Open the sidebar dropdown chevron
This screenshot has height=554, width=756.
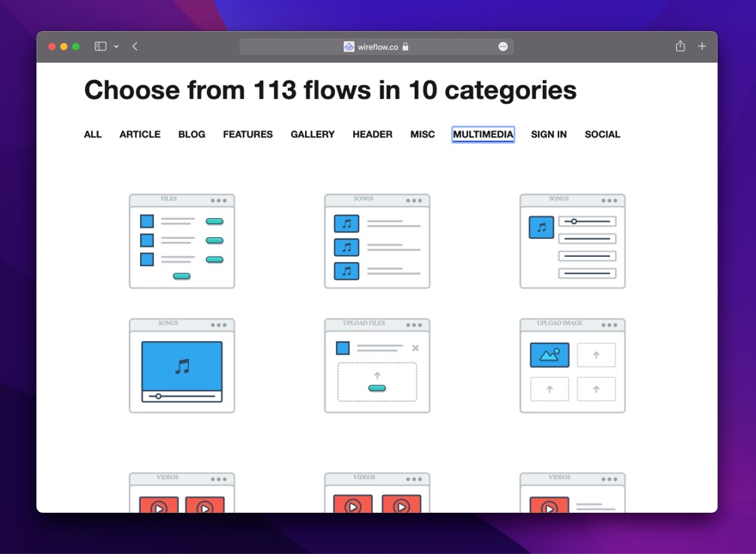coord(116,46)
